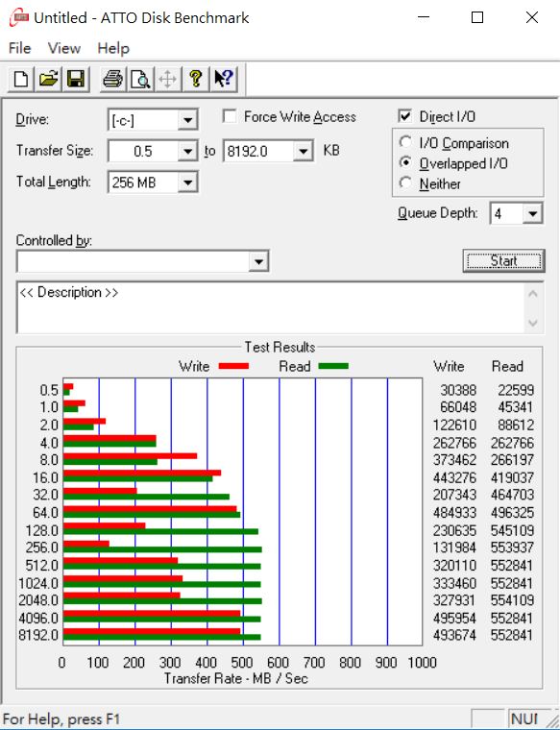Open Print Preview toolbar icon
The width and height of the screenshot is (560, 730).
point(140,79)
